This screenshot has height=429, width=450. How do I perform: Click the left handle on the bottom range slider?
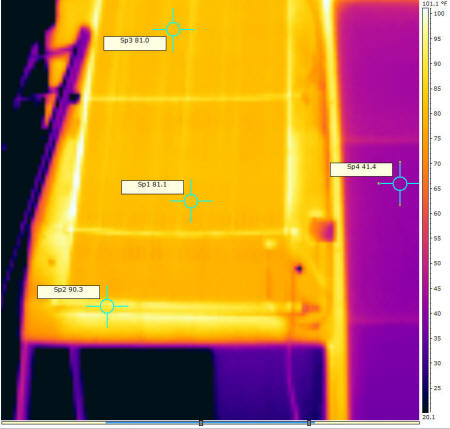click(x=201, y=423)
